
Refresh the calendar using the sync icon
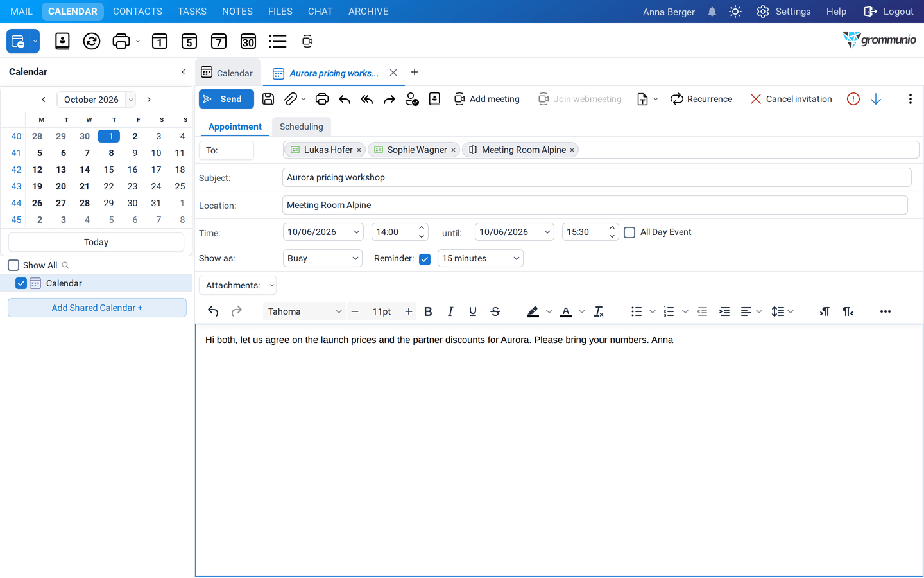point(92,41)
